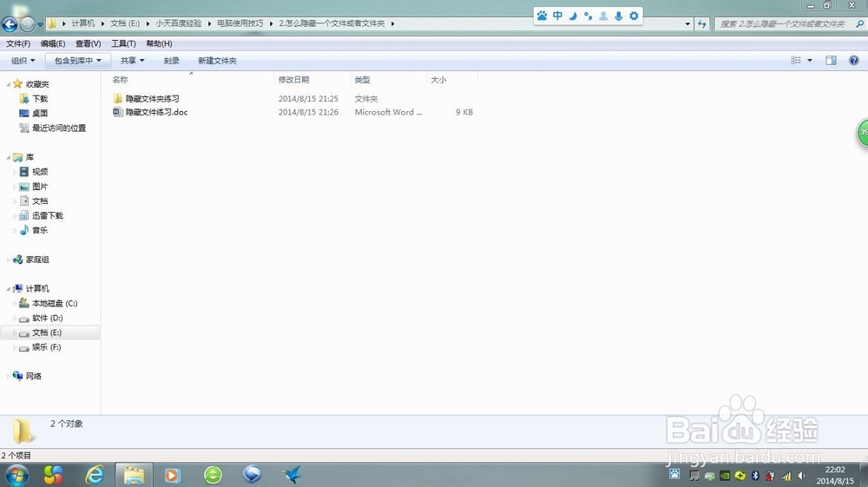868x487 pixels.
Task: Open Internet Explorer from taskbar
Action: point(95,475)
